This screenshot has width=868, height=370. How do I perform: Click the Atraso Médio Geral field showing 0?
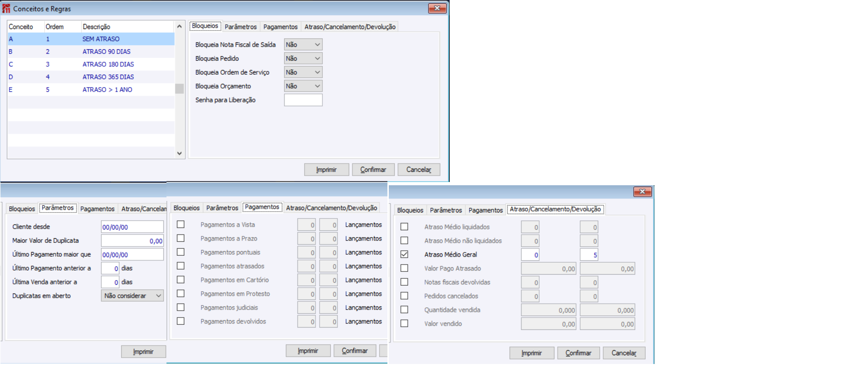coord(530,255)
